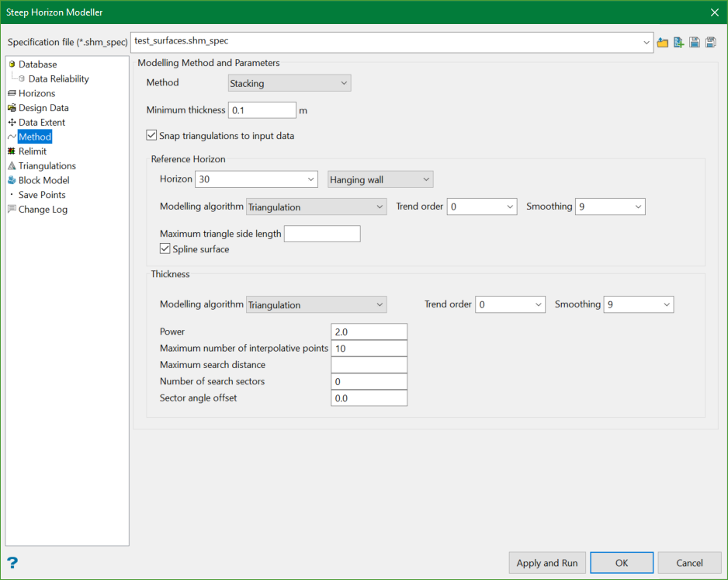Uncheck the Spline surface checkbox
The height and width of the screenshot is (580, 728).
pos(165,249)
